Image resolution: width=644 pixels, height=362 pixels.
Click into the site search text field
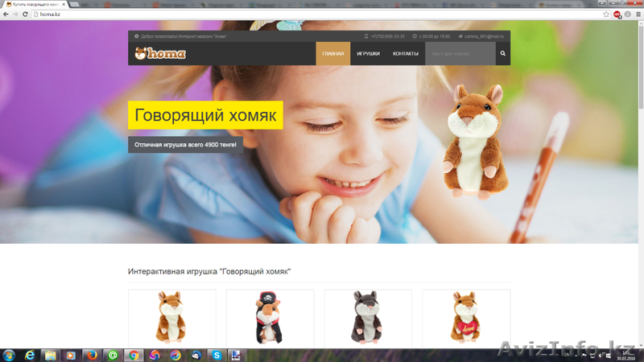(460, 53)
